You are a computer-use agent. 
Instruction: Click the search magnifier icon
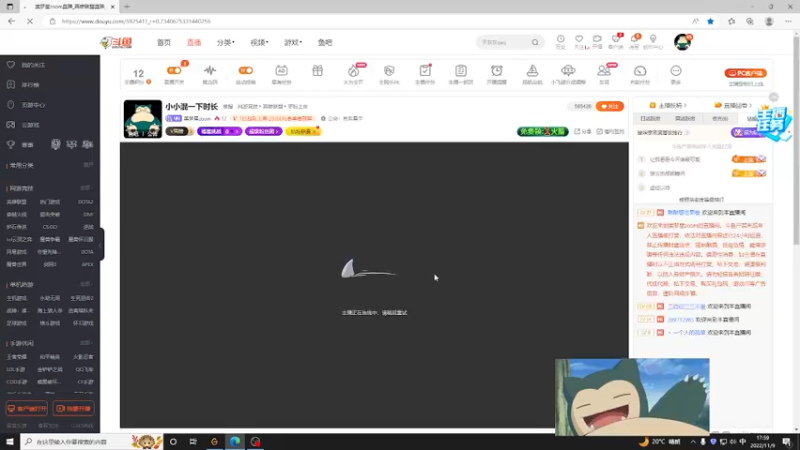[535, 42]
